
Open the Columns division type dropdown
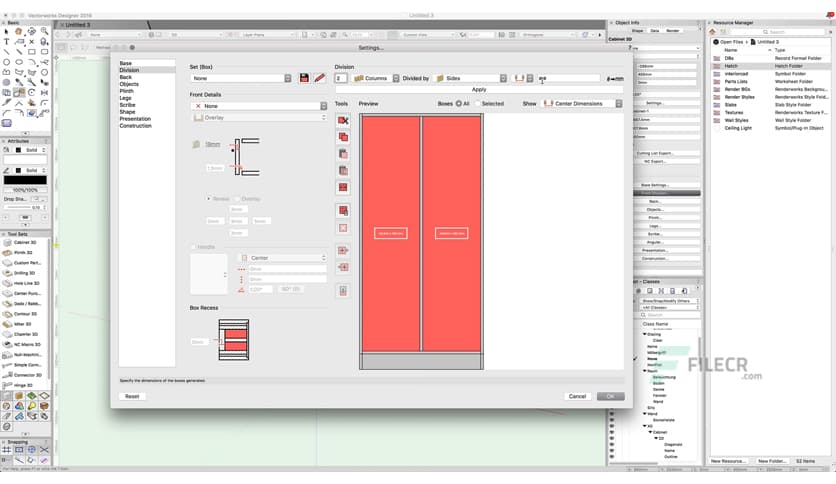pyautogui.click(x=376, y=78)
